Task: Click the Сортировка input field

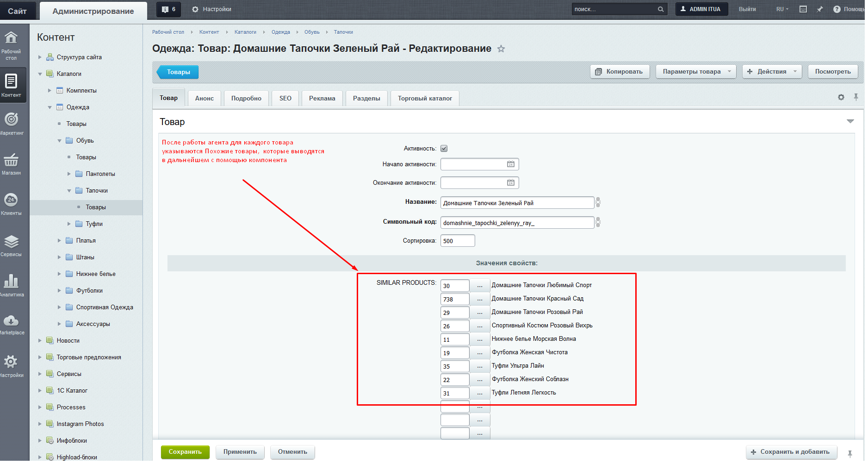Action: tap(457, 241)
